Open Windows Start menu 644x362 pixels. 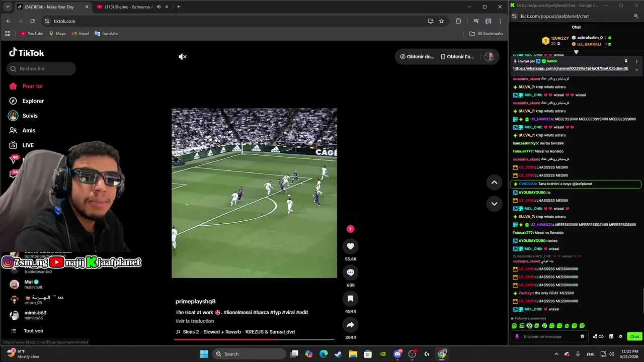pyautogui.click(x=204, y=354)
